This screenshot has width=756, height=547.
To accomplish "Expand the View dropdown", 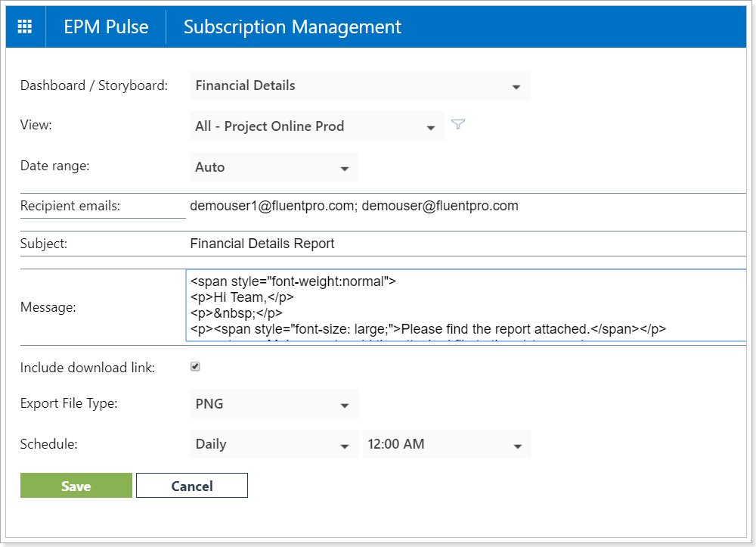I will 317,126.
